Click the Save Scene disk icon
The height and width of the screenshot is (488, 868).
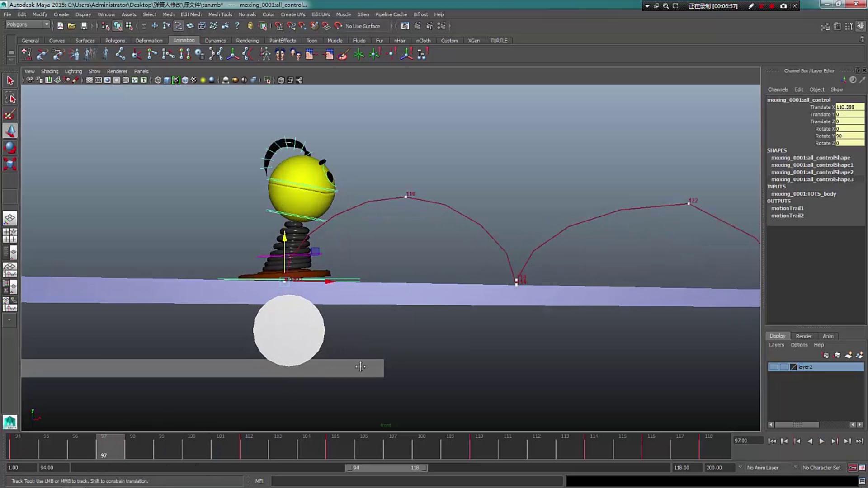click(x=84, y=26)
